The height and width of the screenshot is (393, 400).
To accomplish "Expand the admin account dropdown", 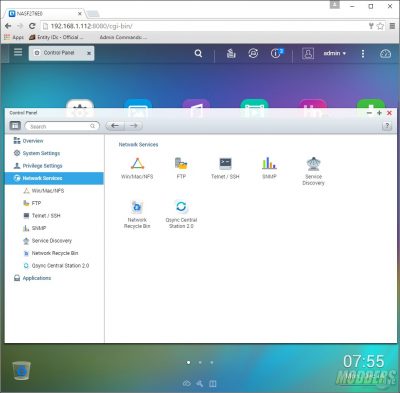I will coord(334,53).
